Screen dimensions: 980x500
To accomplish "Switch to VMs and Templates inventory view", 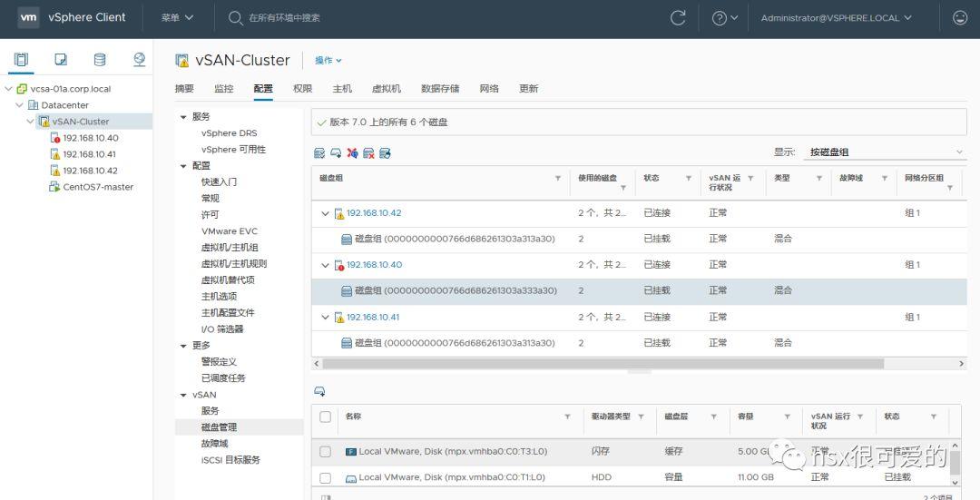I will click(x=61, y=59).
